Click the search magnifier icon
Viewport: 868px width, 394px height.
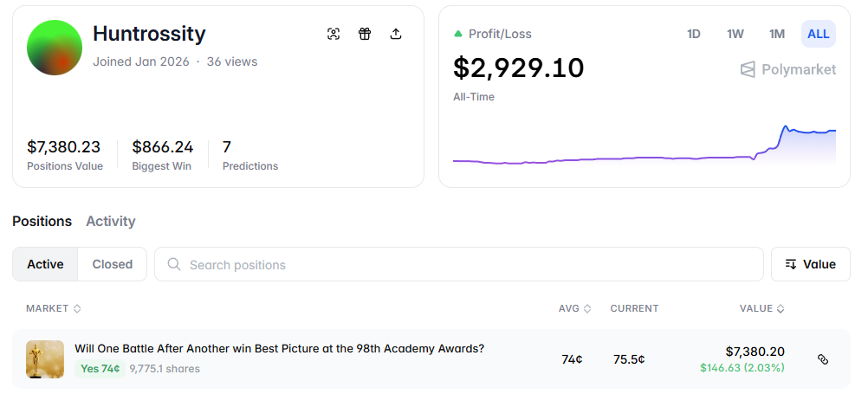pos(174,264)
